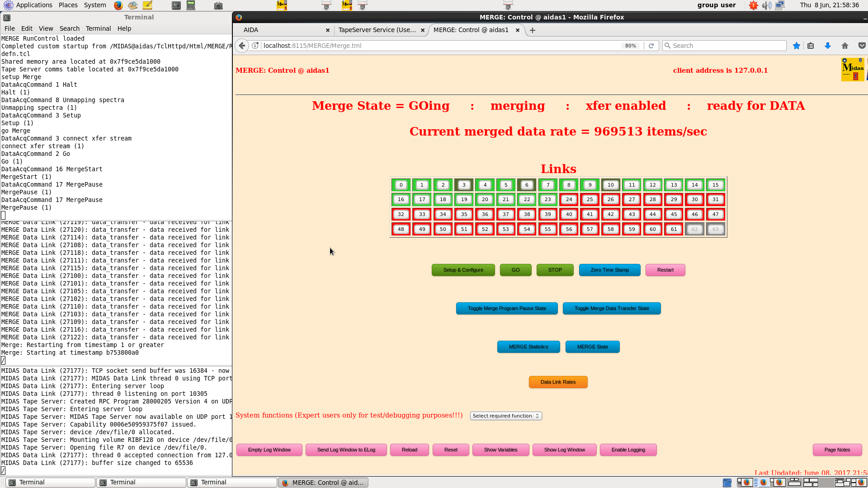Go to Firefox home page icon

point(844,46)
